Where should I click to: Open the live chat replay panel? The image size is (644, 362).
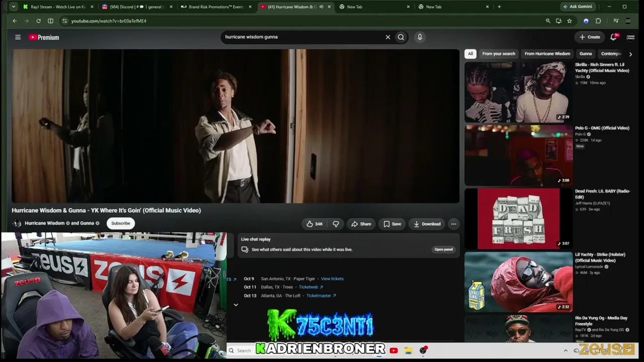tap(444, 249)
